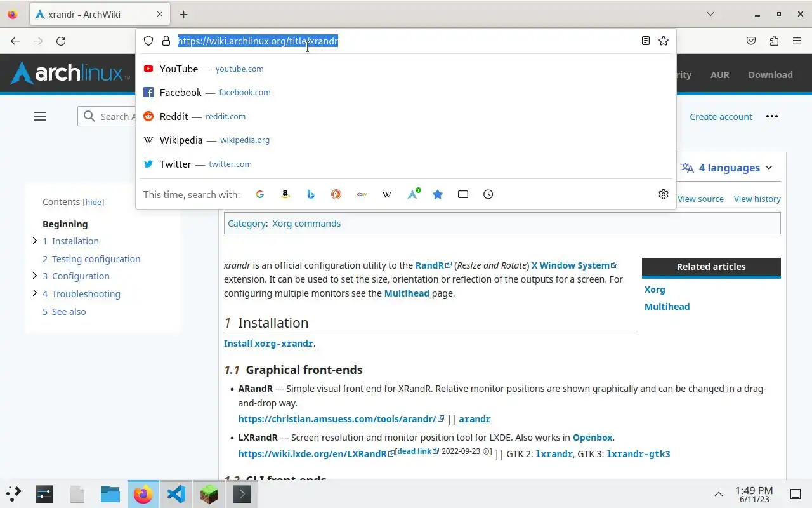The height and width of the screenshot is (508, 812).
Task: Search this time with Google
Action: pos(260,194)
